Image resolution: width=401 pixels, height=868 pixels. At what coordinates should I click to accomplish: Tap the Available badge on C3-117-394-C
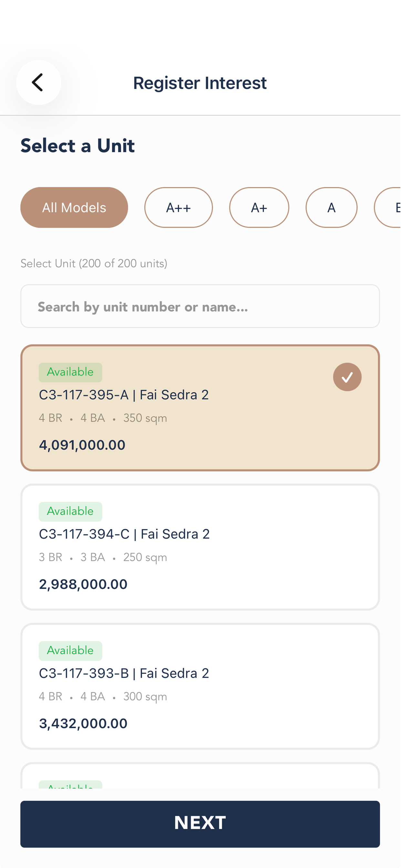70,512
